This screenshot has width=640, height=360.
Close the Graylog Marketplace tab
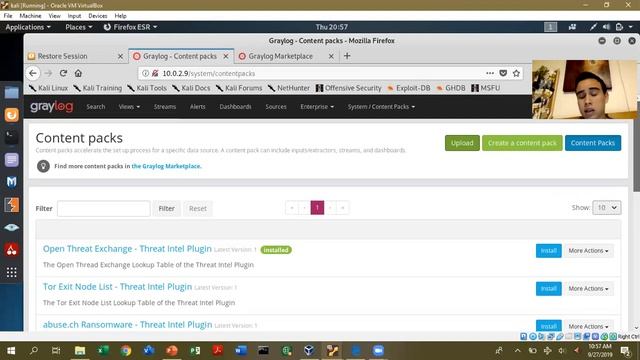331,56
